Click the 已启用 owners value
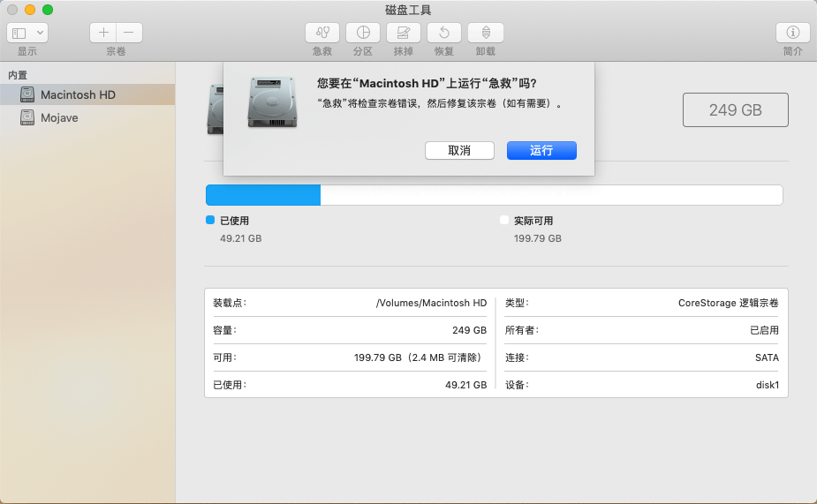 (764, 330)
